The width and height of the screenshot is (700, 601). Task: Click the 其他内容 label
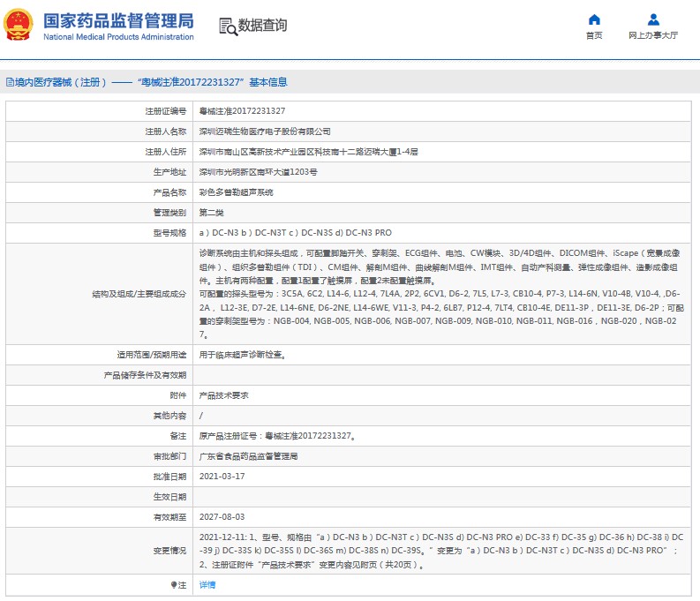tap(169, 416)
